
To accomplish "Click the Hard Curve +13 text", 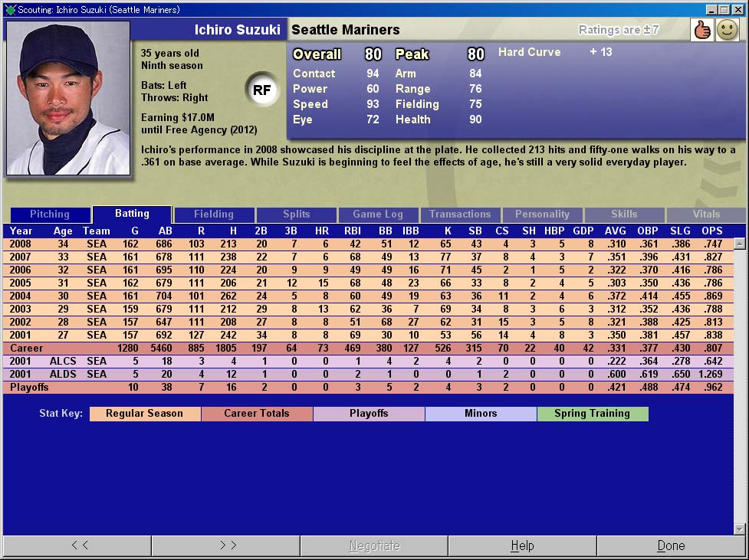I will [x=554, y=52].
